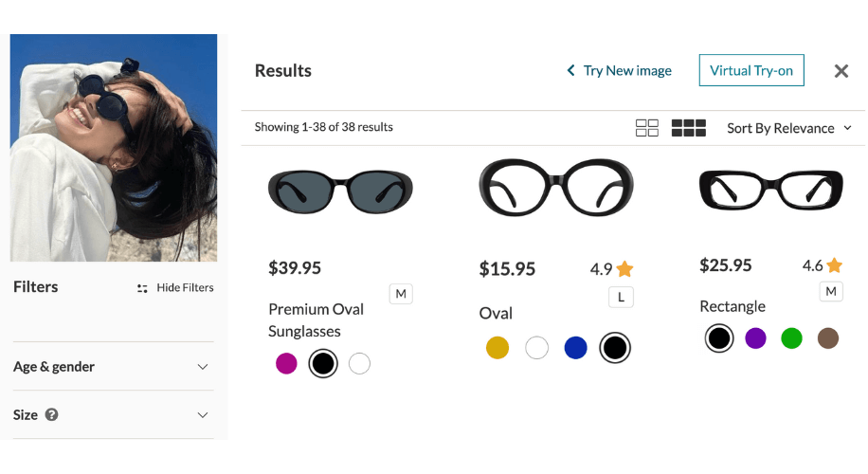Screen dimensions: 868x474
Task: Switch to two-column grid view
Action: [646, 128]
